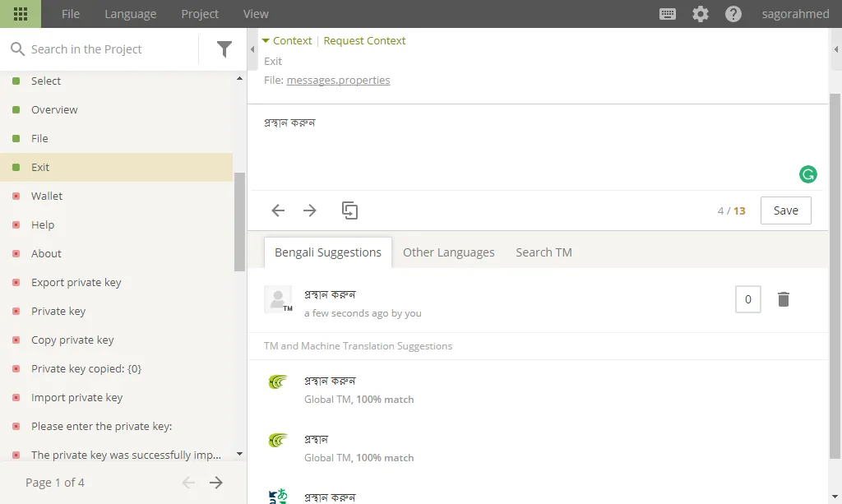Click inside the translation text editor
This screenshot has width=842, height=504.
click(x=537, y=148)
